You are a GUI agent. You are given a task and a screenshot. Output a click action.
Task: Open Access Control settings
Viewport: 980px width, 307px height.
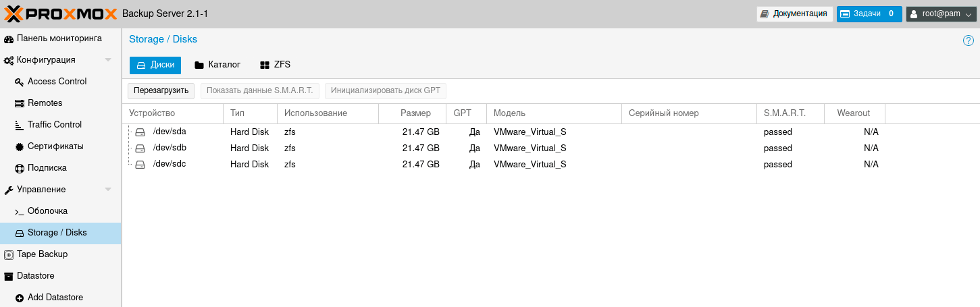(57, 82)
